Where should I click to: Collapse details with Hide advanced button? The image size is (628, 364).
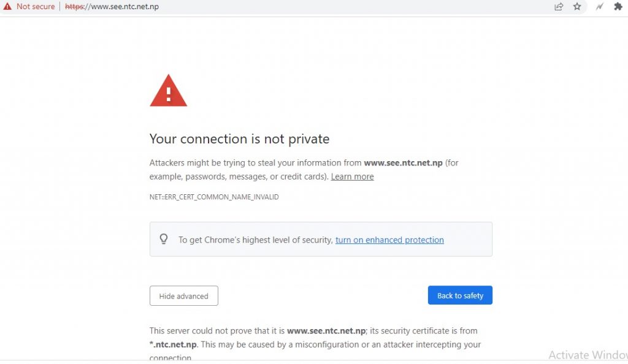(184, 295)
